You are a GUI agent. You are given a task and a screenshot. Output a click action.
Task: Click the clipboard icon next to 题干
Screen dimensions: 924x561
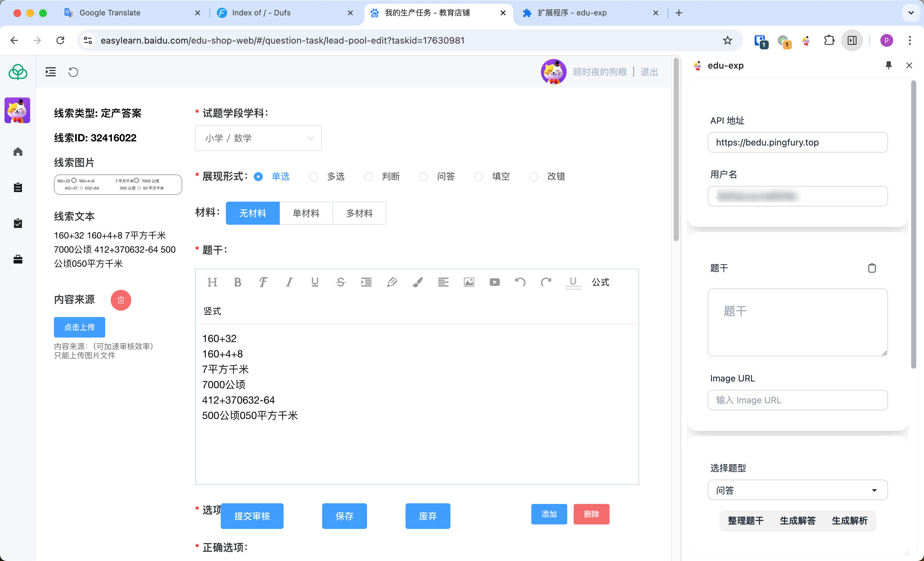pyautogui.click(x=872, y=268)
